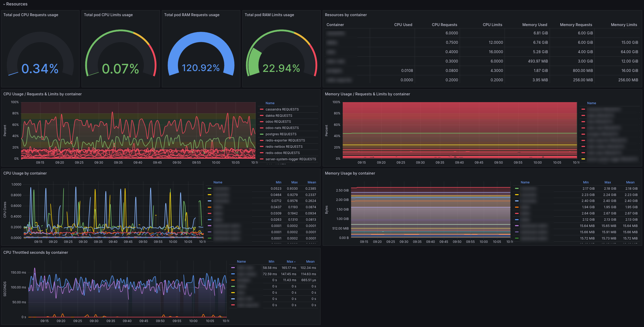Sort CPU Usage legend by Mean column

[312, 182]
